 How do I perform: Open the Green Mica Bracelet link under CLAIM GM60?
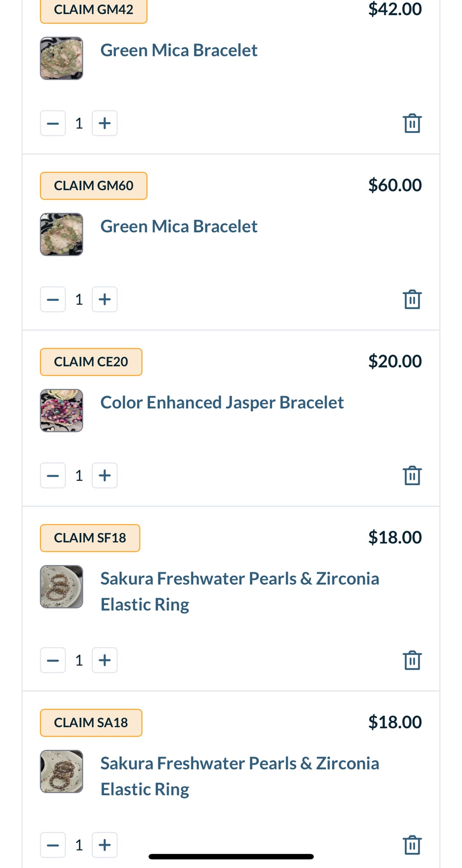coord(179,227)
